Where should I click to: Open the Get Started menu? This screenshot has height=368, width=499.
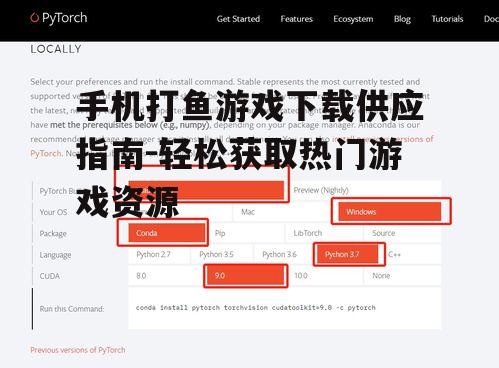pos(238,19)
